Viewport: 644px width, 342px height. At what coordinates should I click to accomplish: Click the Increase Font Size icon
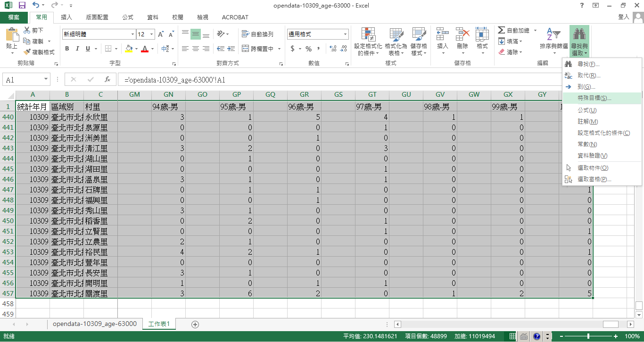point(161,34)
